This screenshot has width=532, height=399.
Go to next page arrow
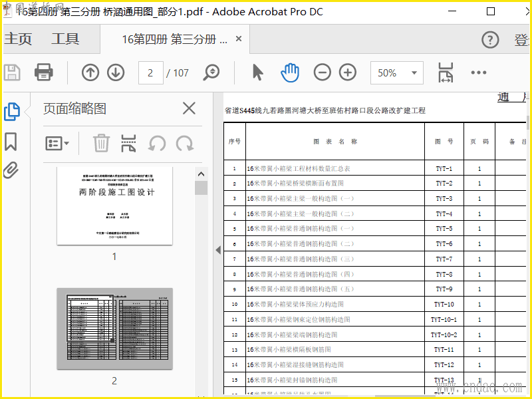(x=116, y=72)
